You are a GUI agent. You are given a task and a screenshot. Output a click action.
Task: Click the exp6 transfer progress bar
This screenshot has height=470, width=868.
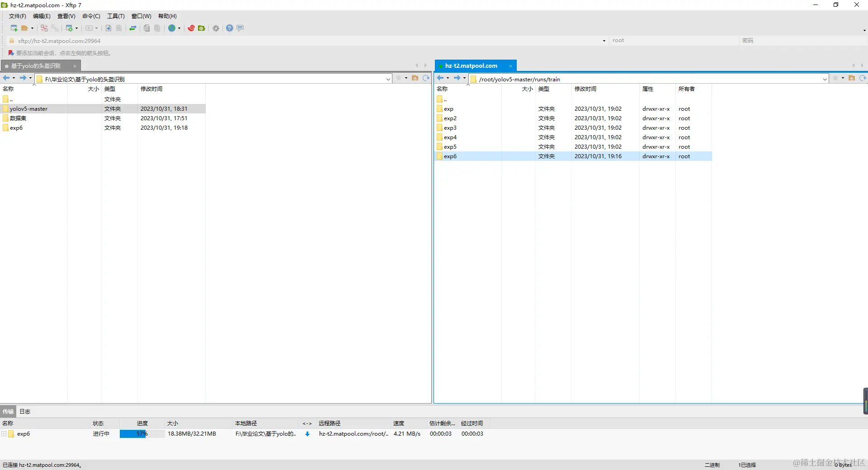(142, 434)
